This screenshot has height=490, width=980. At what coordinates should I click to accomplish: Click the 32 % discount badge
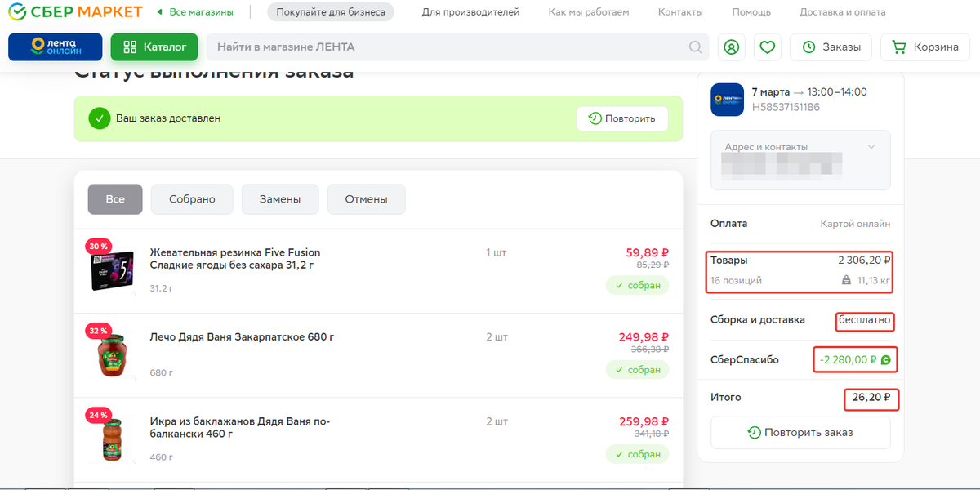98,331
